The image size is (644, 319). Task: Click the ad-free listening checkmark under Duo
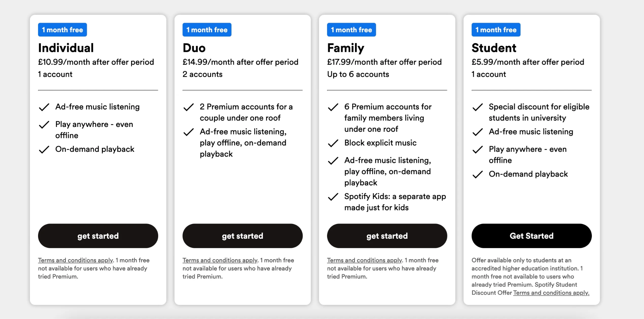[x=189, y=132]
